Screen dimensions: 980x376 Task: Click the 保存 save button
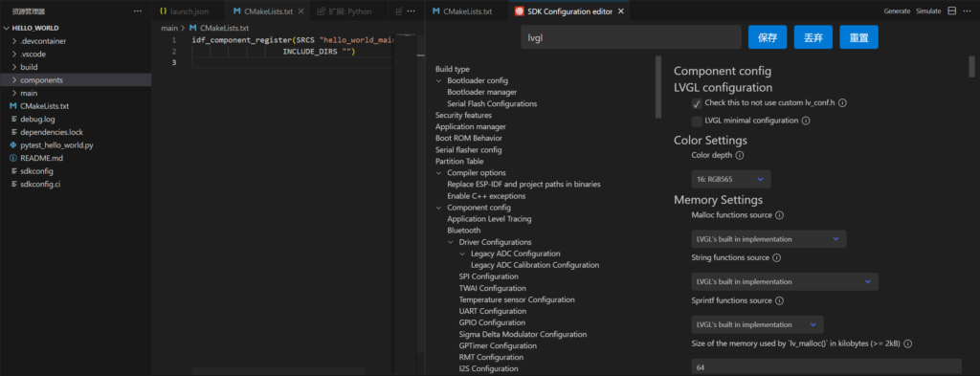[768, 37]
